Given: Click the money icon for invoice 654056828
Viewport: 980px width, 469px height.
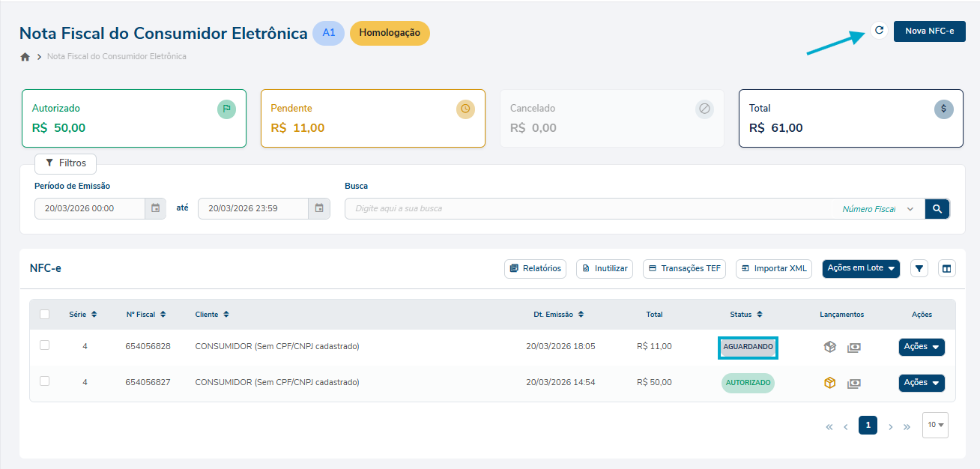Looking at the screenshot, I should click(x=854, y=347).
